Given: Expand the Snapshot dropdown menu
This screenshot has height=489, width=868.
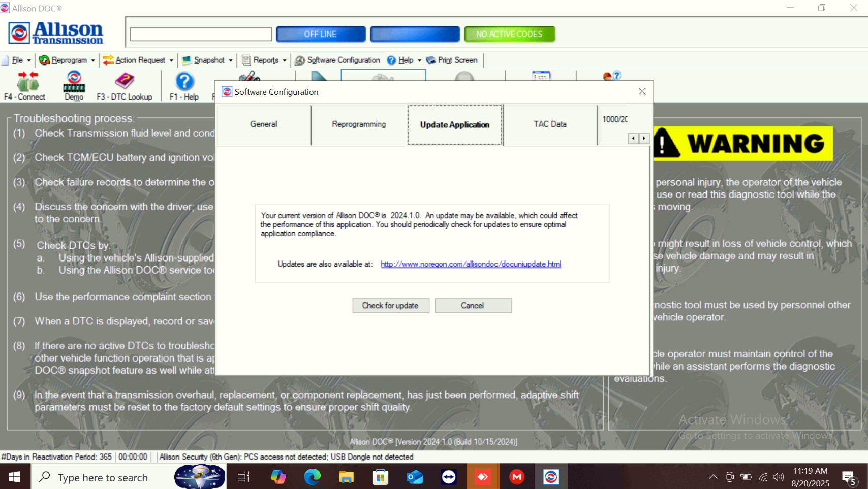Looking at the screenshot, I should [207, 60].
